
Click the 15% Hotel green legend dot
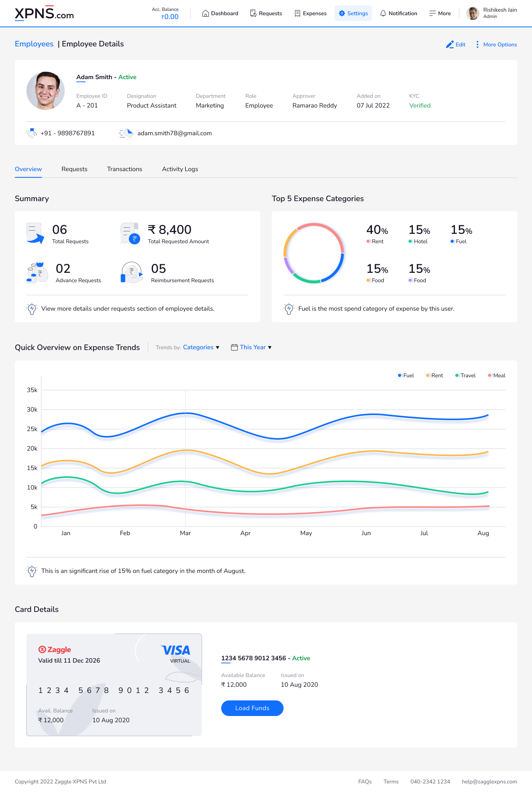click(410, 241)
